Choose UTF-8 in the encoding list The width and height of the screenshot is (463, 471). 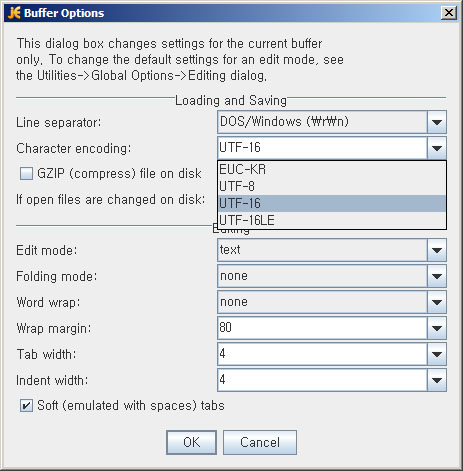pos(332,186)
